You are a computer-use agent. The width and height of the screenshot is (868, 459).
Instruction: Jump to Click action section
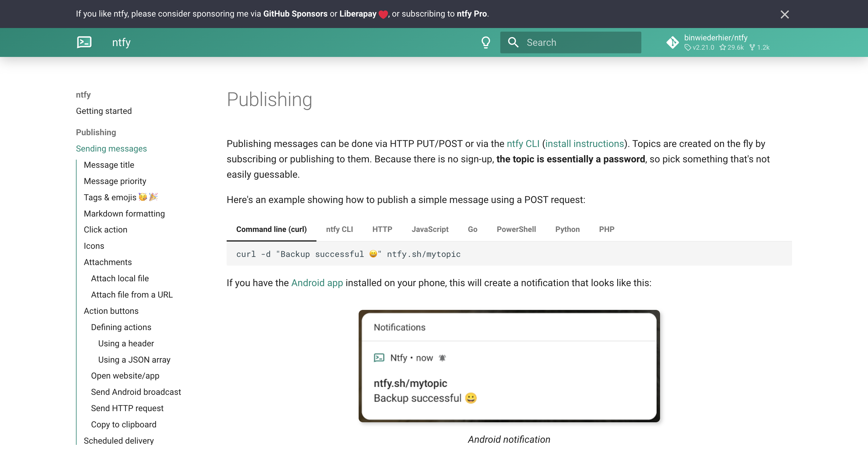point(105,230)
